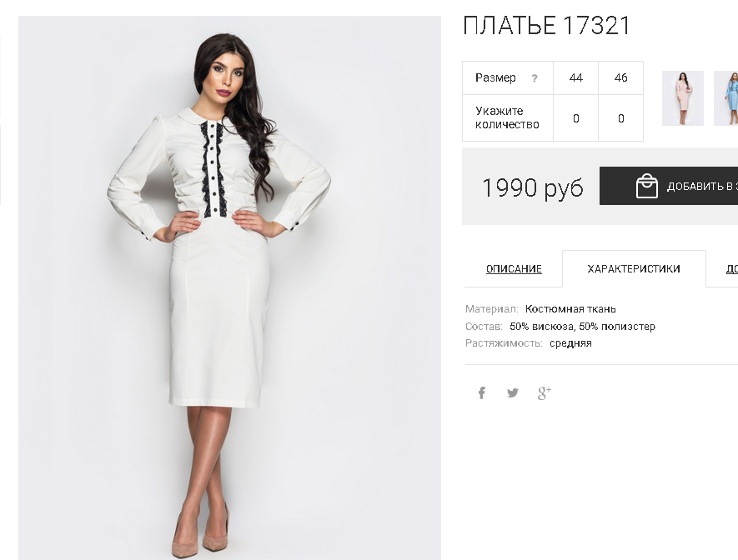The image size is (738, 560).
Task: Click the ПЛАТЬЕ 17321 product title
Action: click(x=546, y=25)
